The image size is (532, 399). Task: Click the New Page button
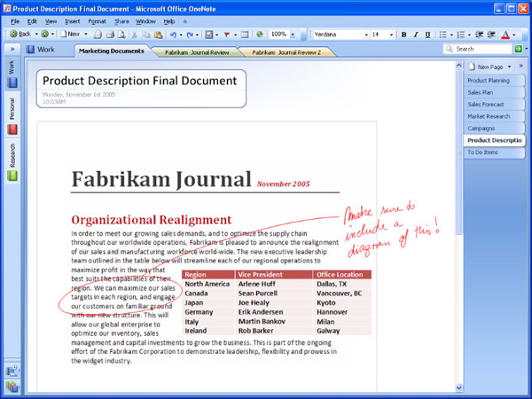click(489, 66)
